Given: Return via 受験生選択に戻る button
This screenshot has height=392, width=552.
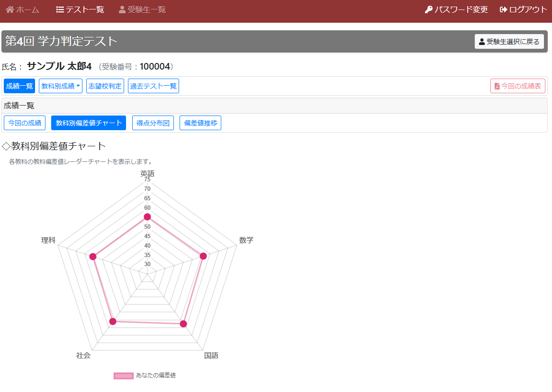Looking at the screenshot, I should (509, 42).
